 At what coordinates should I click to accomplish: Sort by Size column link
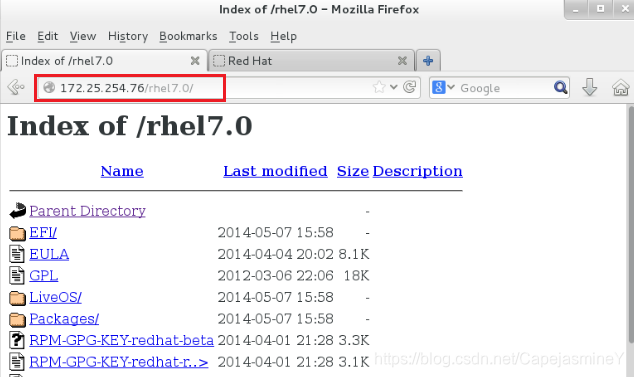click(x=353, y=171)
